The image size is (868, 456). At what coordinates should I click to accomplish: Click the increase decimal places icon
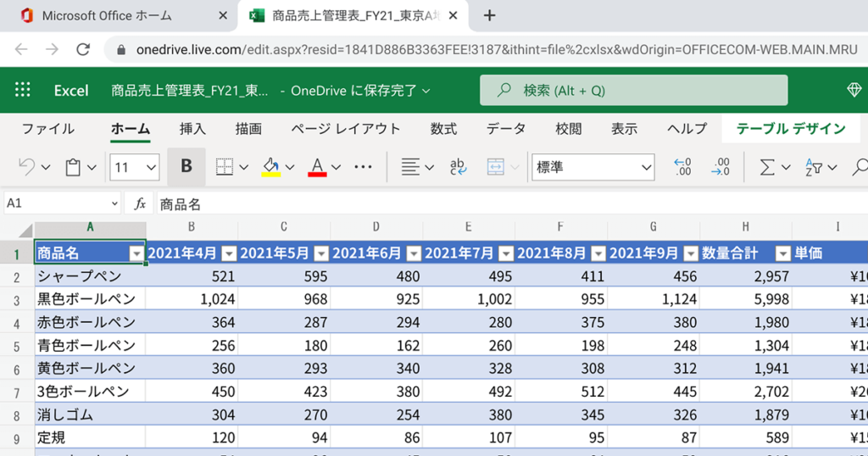(x=682, y=167)
